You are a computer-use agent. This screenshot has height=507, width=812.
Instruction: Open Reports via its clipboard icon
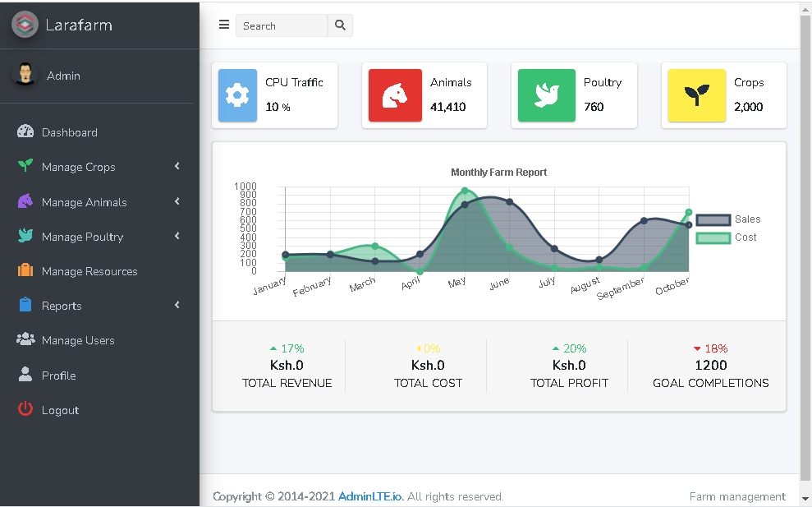pyautogui.click(x=25, y=305)
